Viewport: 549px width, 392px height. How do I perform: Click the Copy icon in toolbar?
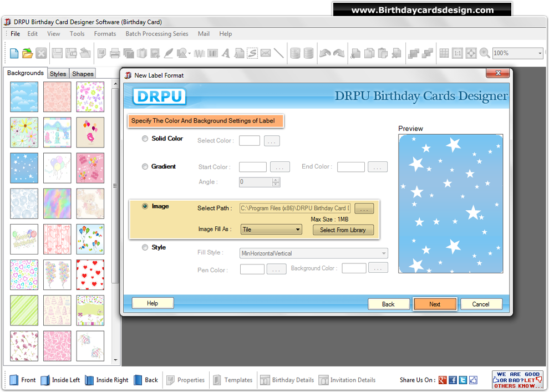pyautogui.click(x=369, y=53)
